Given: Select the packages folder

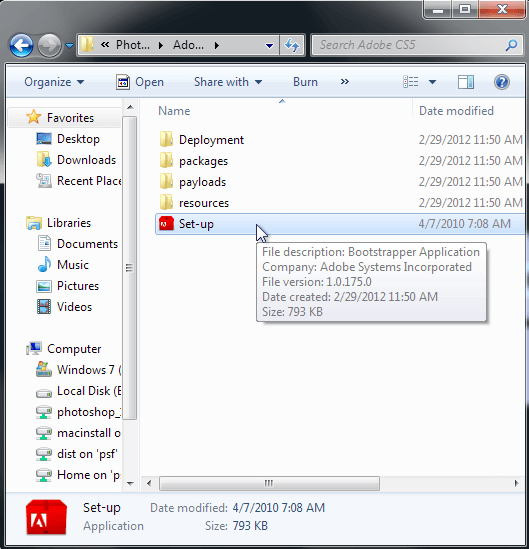Looking at the screenshot, I should point(203,161).
